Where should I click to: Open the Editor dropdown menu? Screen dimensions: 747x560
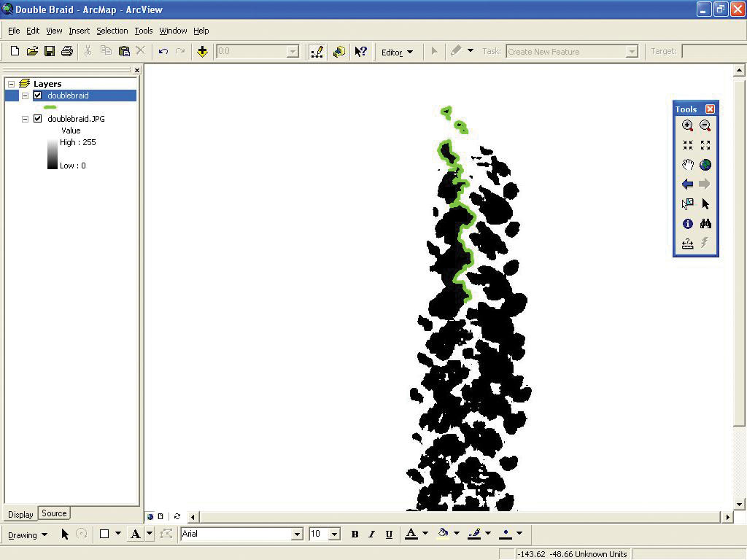(x=398, y=52)
